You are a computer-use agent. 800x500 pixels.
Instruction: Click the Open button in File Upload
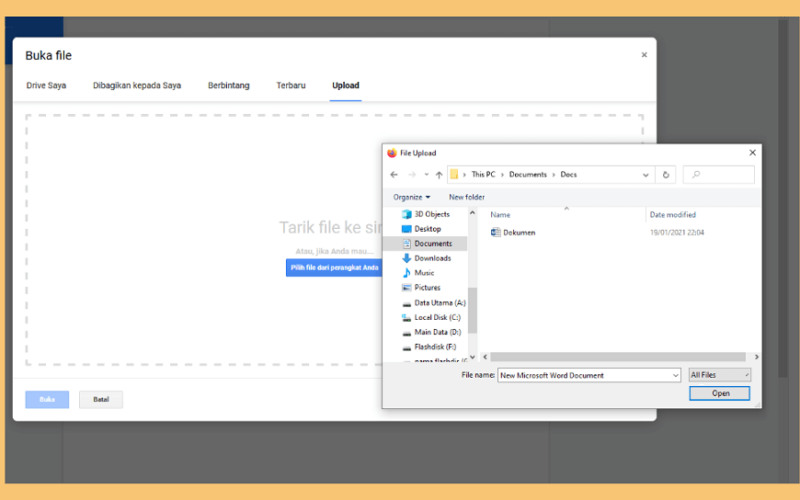click(x=720, y=393)
